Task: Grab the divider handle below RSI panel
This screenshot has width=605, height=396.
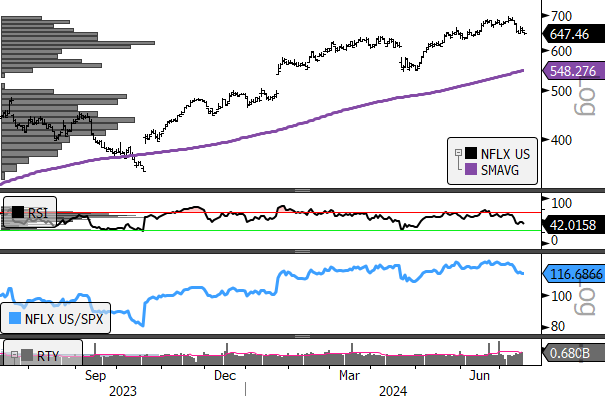Action: 302,251
